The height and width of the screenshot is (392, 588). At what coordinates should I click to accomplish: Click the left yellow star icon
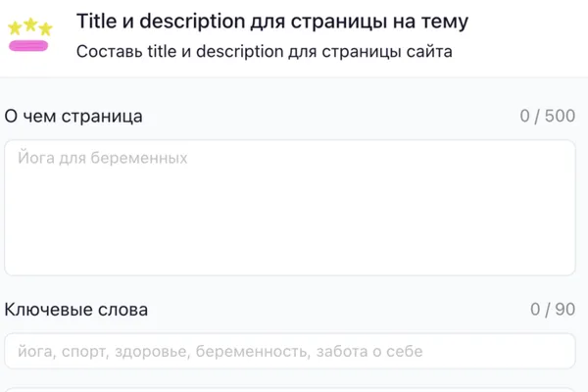pyautogui.click(x=15, y=28)
